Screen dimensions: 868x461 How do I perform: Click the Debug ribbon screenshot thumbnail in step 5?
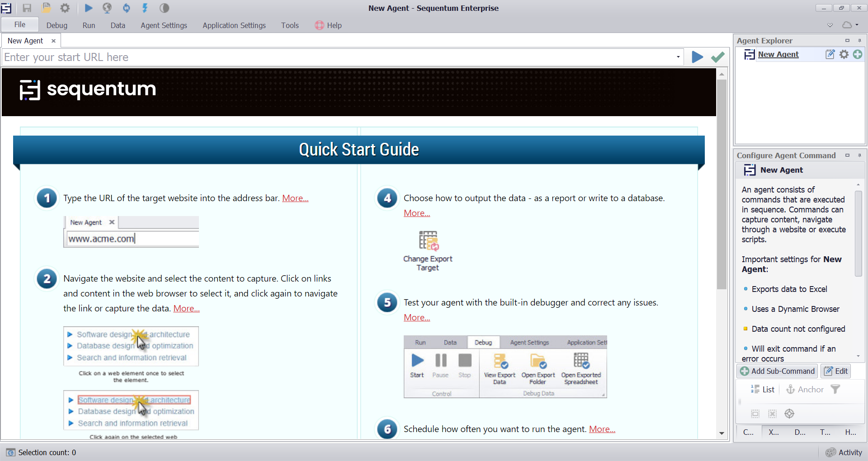[x=505, y=367]
